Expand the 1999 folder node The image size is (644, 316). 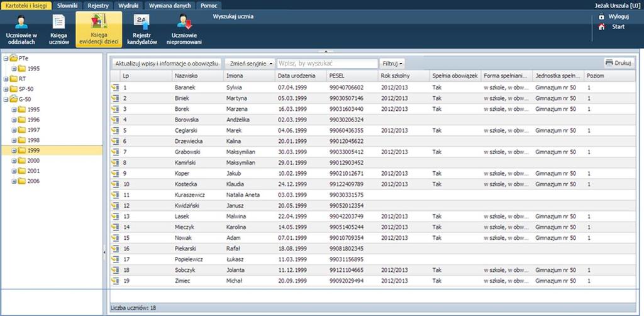[14, 150]
